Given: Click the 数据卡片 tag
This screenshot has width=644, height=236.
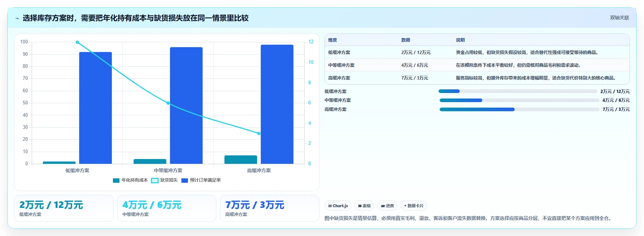Looking at the screenshot, I should tap(414, 206).
